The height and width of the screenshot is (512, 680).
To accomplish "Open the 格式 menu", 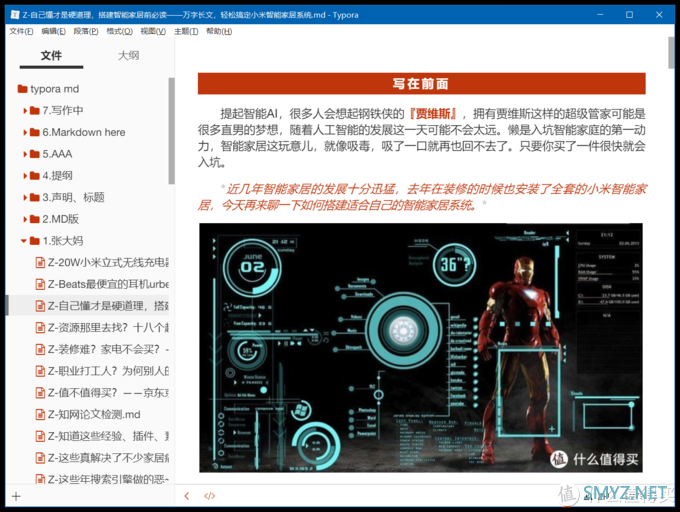I will (119, 31).
